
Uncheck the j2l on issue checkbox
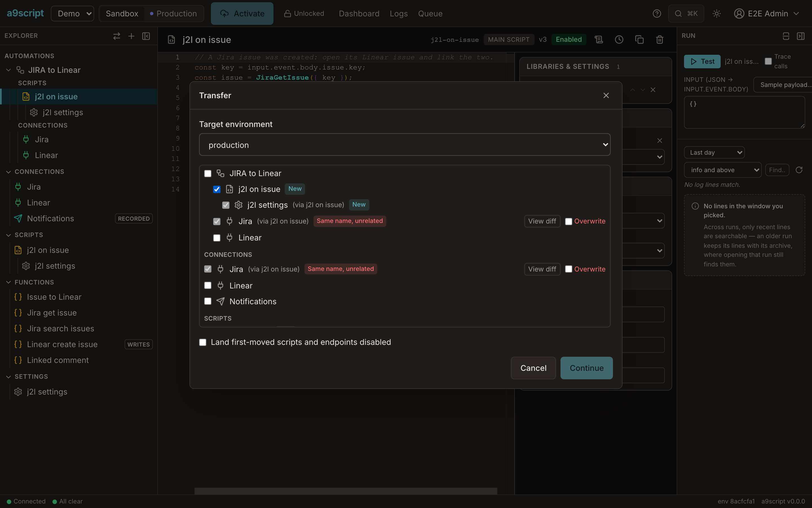tap(217, 189)
